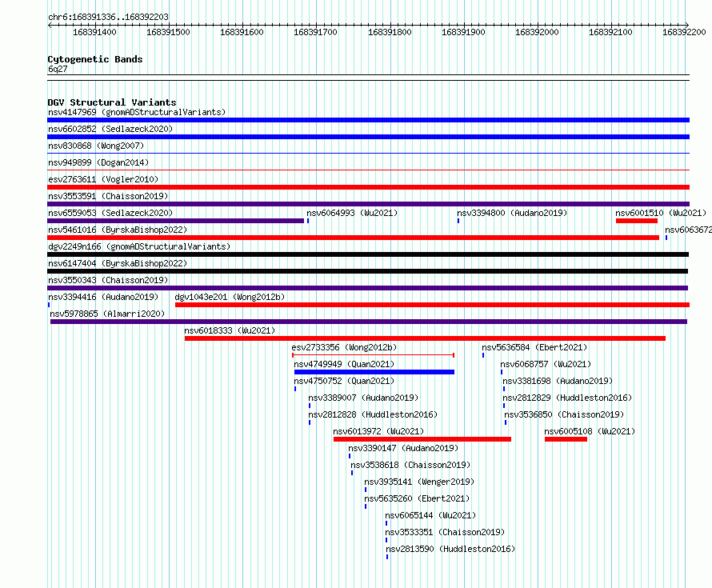Open the dgv1043e201 (Wong2012b) variant
The image size is (712, 588).
click(x=230, y=297)
